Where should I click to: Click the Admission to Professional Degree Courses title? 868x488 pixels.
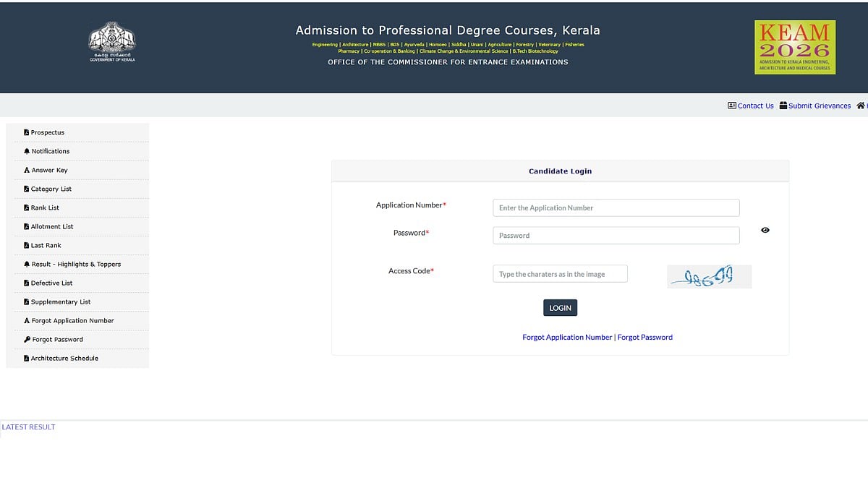point(448,30)
